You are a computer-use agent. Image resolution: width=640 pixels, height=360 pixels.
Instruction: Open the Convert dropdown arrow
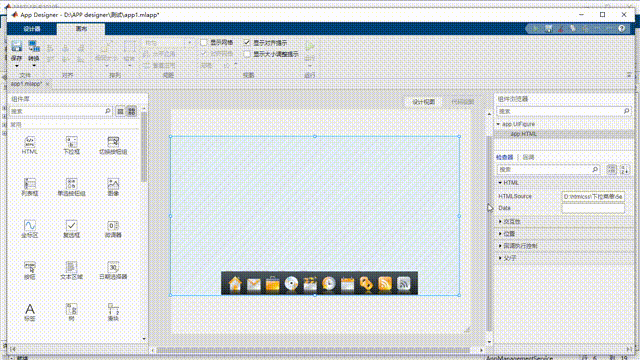pyautogui.click(x=33, y=66)
